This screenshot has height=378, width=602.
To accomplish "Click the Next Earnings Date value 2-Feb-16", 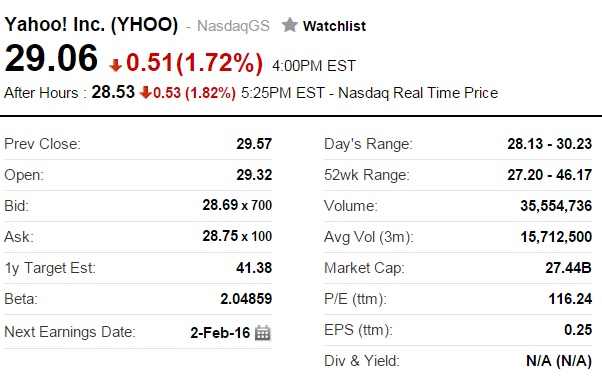I will [x=220, y=332].
